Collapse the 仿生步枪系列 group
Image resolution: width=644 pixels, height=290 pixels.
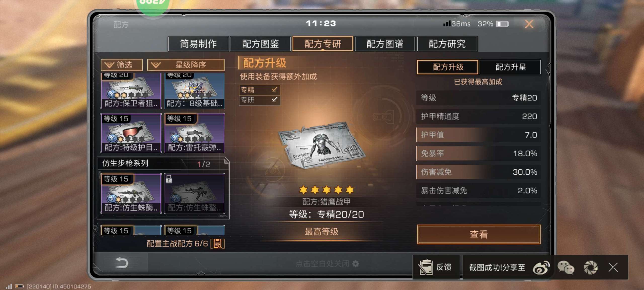click(x=163, y=163)
